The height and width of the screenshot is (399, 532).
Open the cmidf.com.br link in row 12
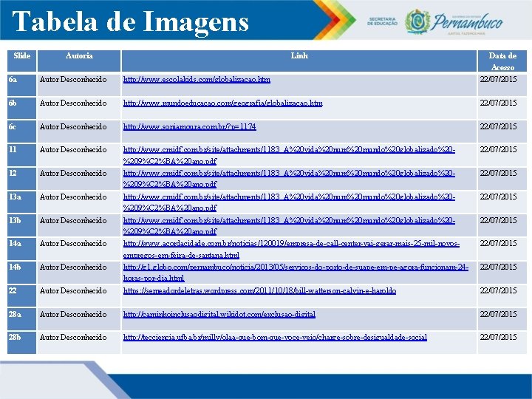(289, 179)
